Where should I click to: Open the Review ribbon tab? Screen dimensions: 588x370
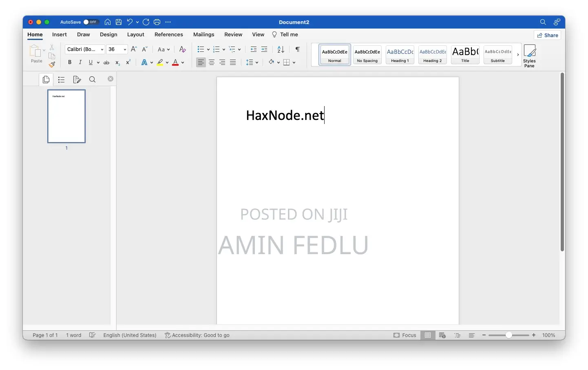tap(233, 35)
